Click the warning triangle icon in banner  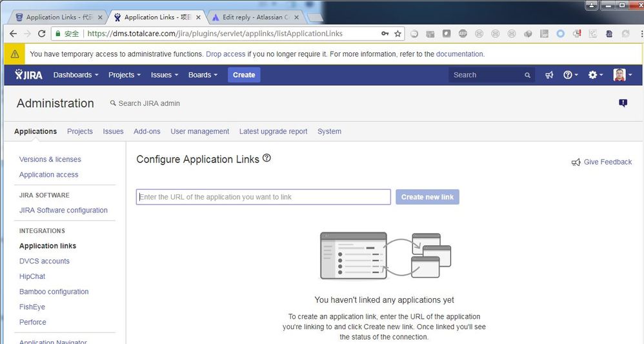tap(15, 54)
